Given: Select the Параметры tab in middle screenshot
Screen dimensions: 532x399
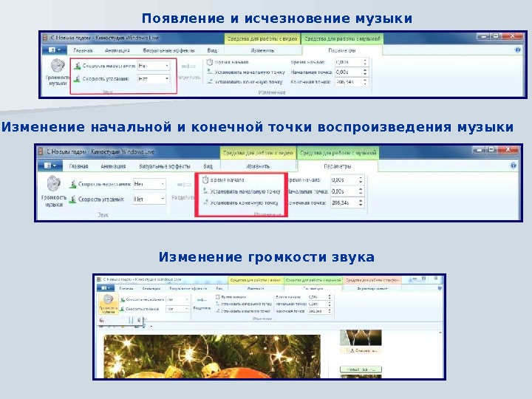Looking at the screenshot, I should click(337, 166).
